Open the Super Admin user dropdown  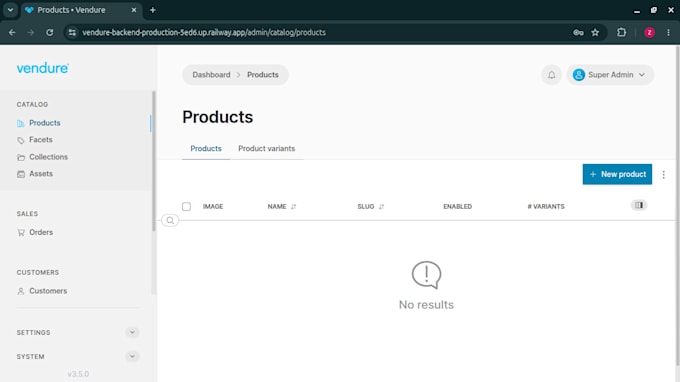[x=610, y=75]
